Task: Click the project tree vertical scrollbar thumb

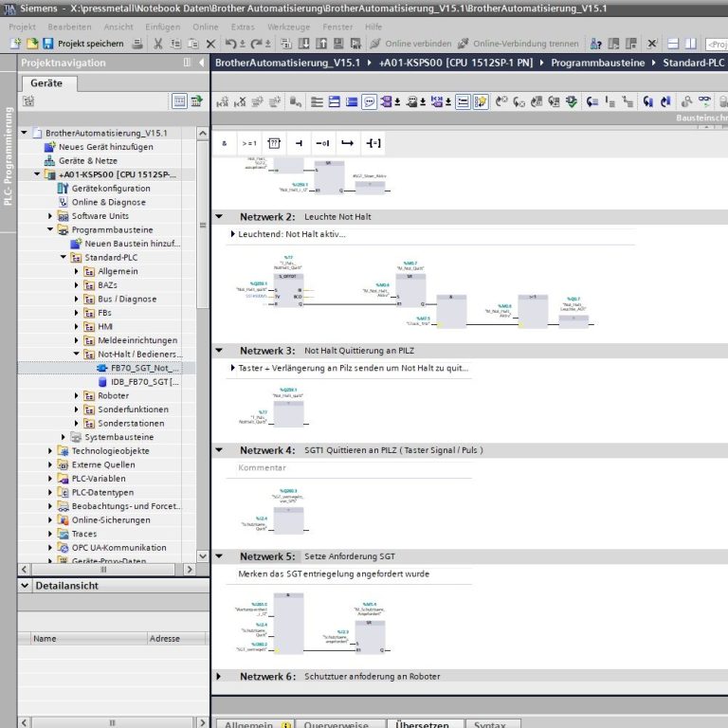Action: click(x=203, y=225)
